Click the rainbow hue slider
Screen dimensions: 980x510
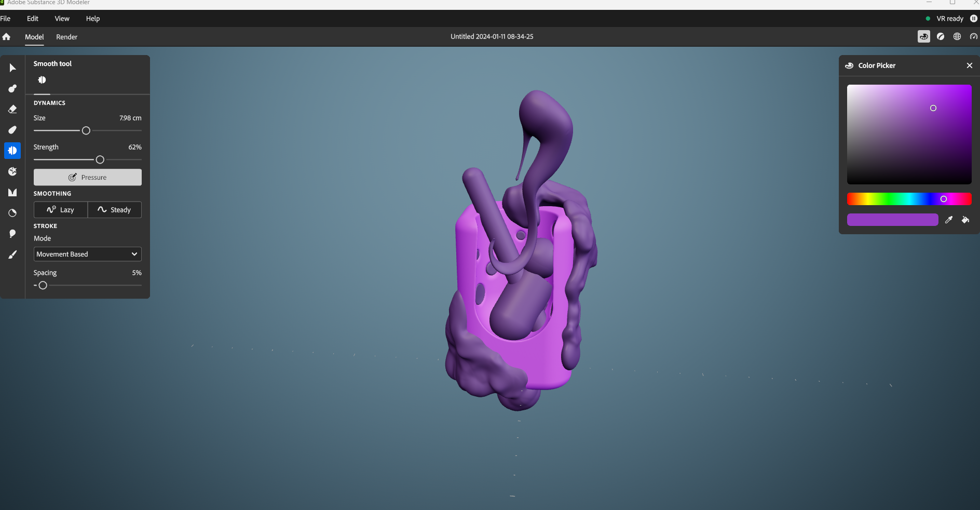(909, 199)
